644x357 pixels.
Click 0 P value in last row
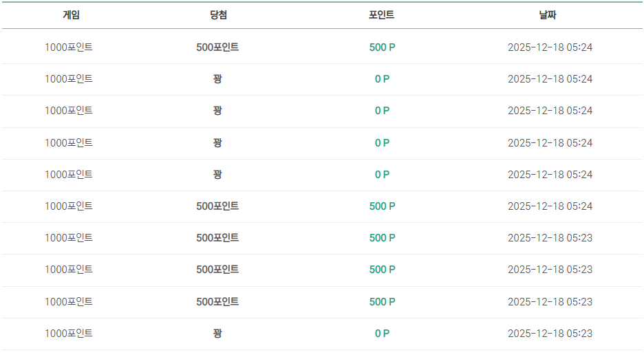[382, 333]
